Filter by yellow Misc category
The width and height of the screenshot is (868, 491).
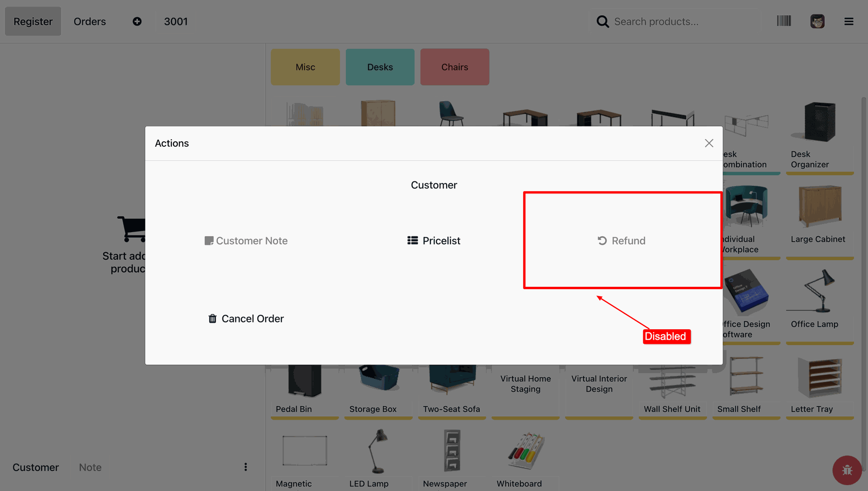click(305, 67)
